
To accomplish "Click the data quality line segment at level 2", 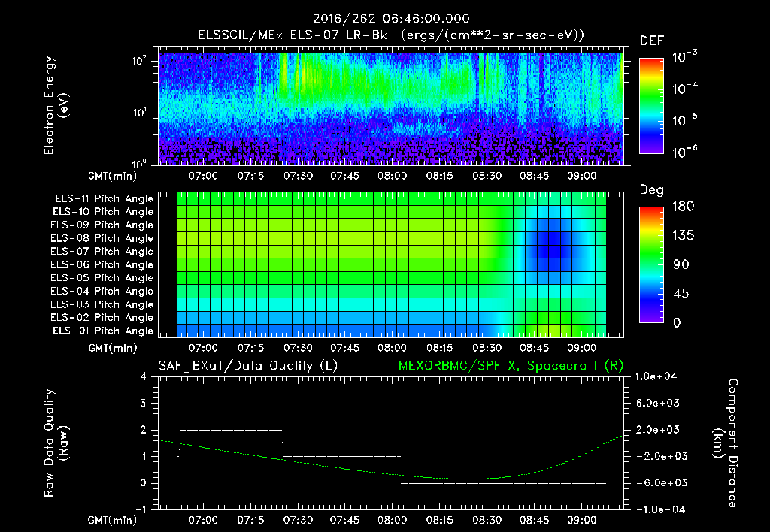I will (x=232, y=430).
